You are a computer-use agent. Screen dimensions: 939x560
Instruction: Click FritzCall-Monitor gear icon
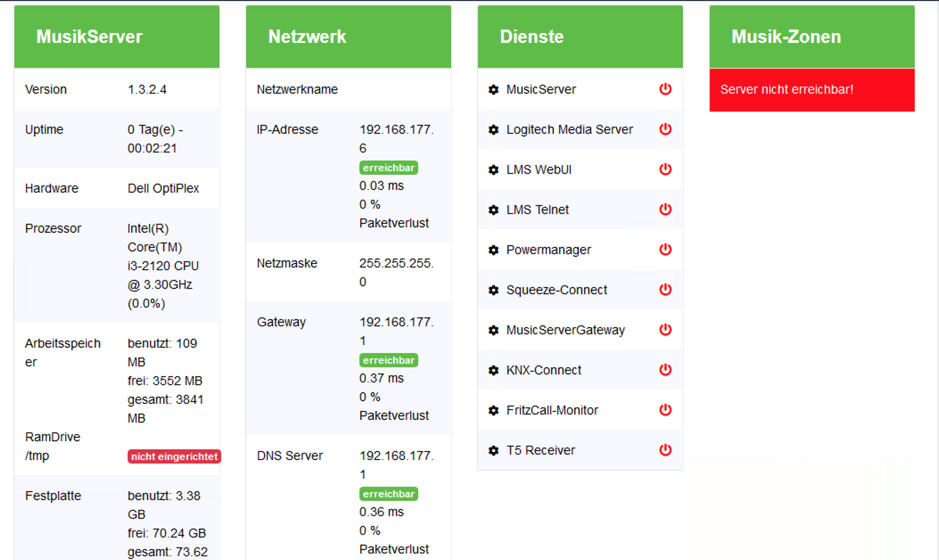(x=493, y=411)
